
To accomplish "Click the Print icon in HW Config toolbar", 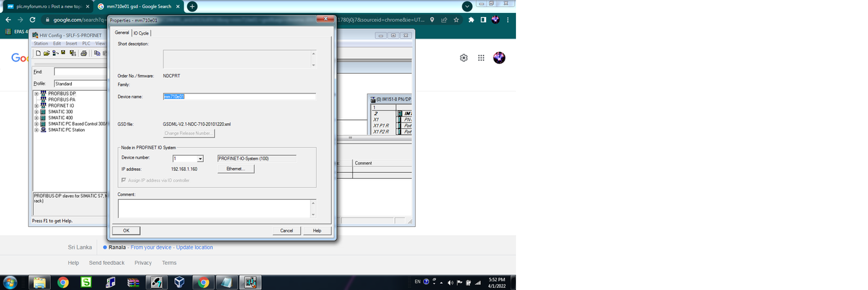I will [x=84, y=53].
